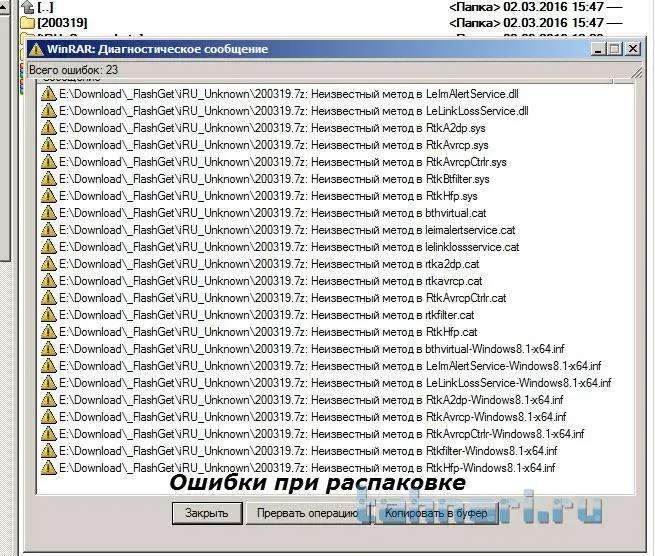Click warning icon of rtka2dp.cat row
This screenshot has height=556, width=655.
click(48, 264)
